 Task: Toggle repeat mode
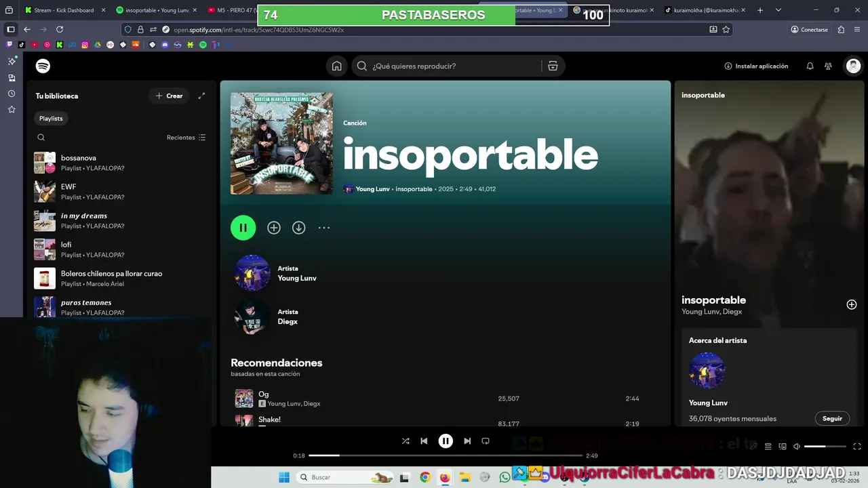click(x=486, y=441)
